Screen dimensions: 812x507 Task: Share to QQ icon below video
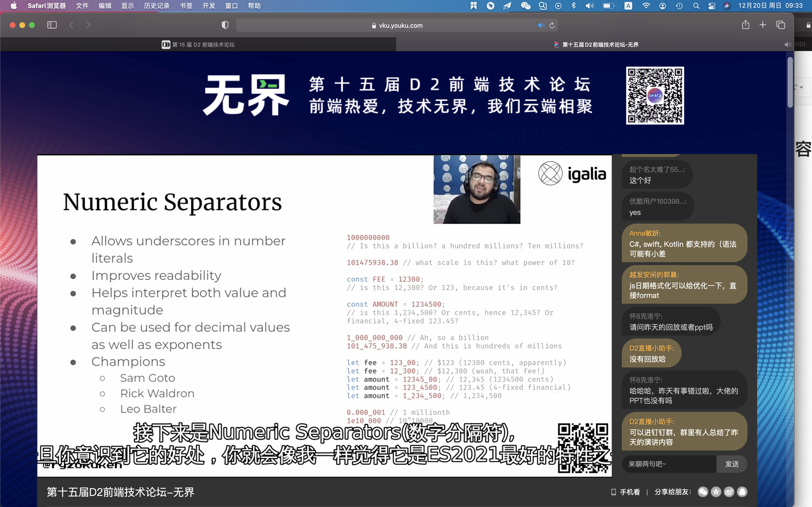coord(742,492)
